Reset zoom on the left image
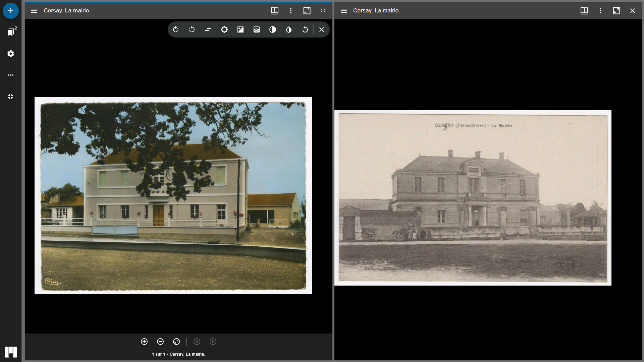 click(176, 342)
